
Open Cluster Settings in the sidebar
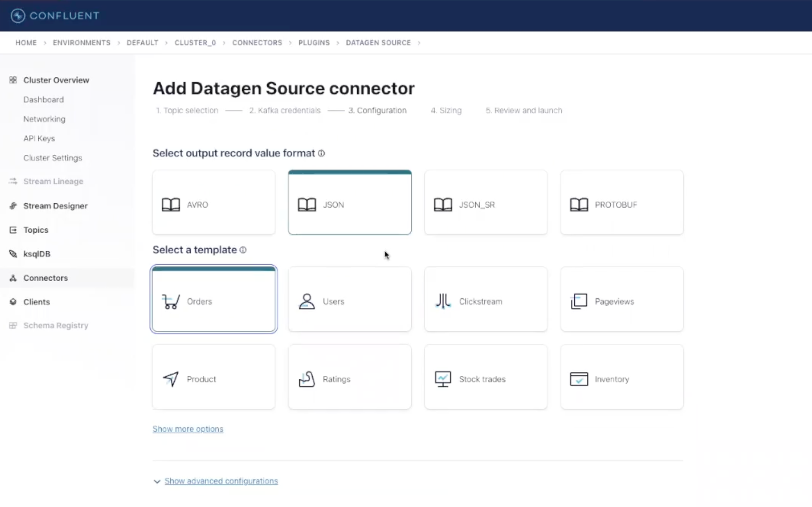tap(53, 158)
